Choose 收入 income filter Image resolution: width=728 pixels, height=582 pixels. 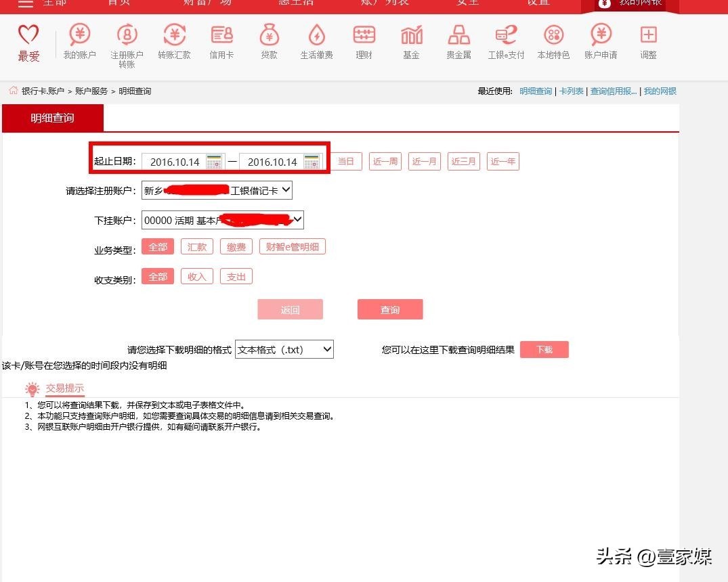pyautogui.click(x=197, y=277)
